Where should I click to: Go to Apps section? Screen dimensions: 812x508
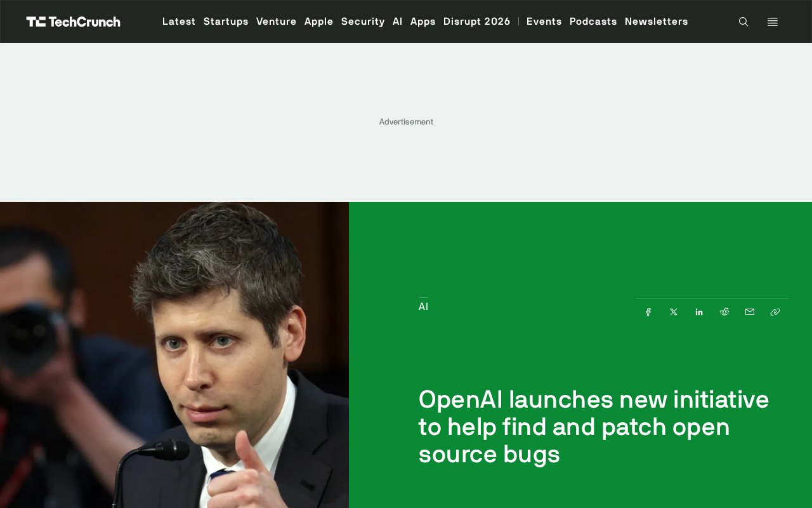(x=423, y=22)
